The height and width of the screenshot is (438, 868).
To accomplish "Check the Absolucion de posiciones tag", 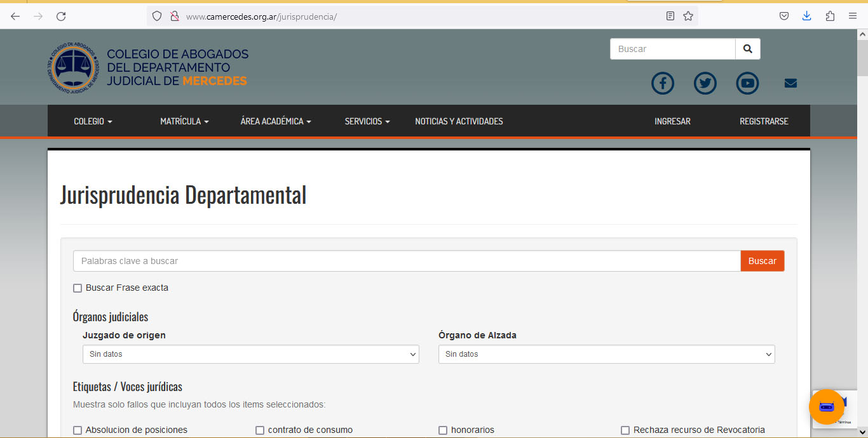I will coord(78,430).
